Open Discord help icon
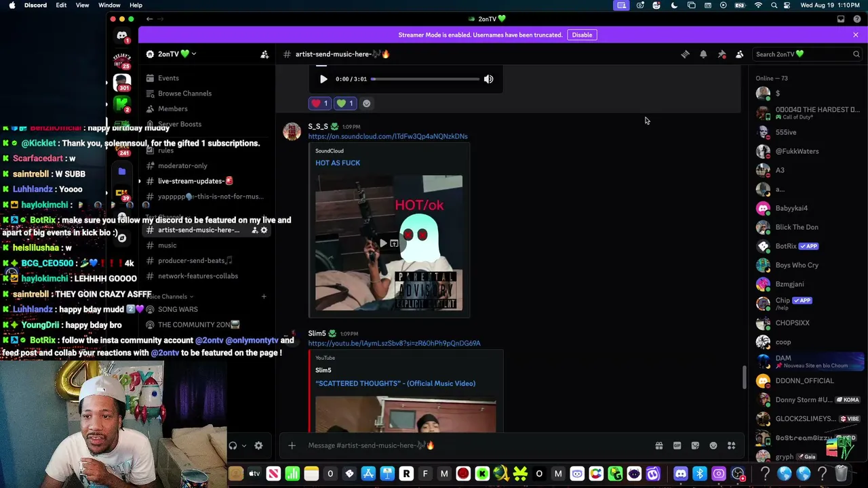Image resolution: width=868 pixels, height=488 pixels. pos(856,19)
